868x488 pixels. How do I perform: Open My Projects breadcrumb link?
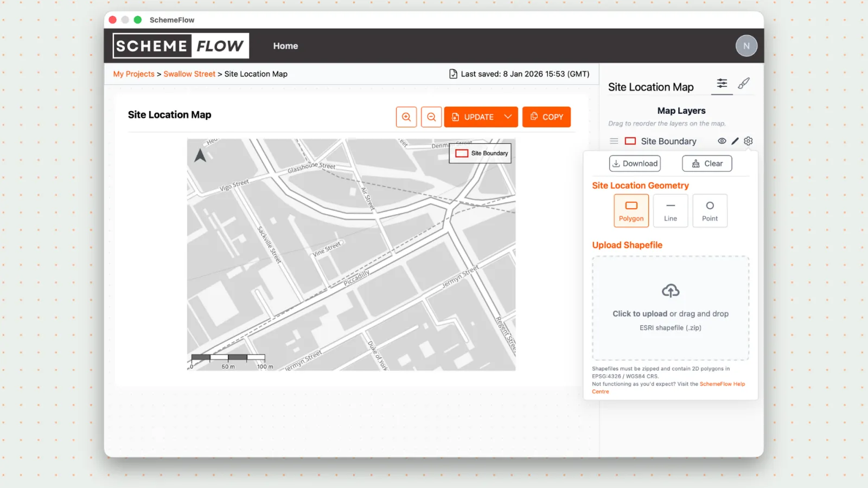[x=133, y=74]
